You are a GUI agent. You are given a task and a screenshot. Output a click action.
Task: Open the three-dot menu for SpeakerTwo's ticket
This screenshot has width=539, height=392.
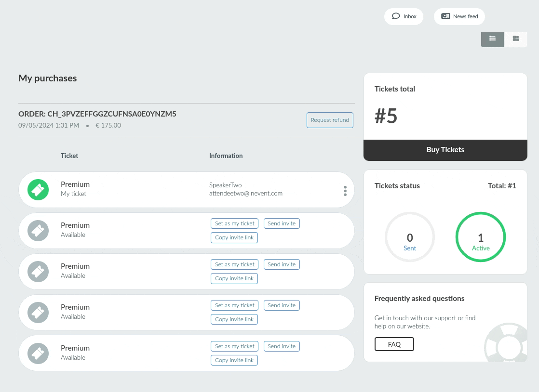pyautogui.click(x=345, y=191)
